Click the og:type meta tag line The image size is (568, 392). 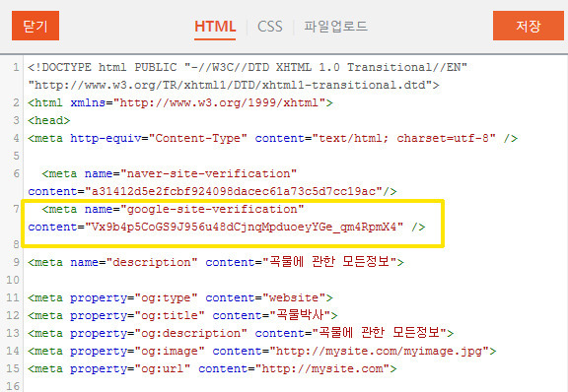click(180, 297)
